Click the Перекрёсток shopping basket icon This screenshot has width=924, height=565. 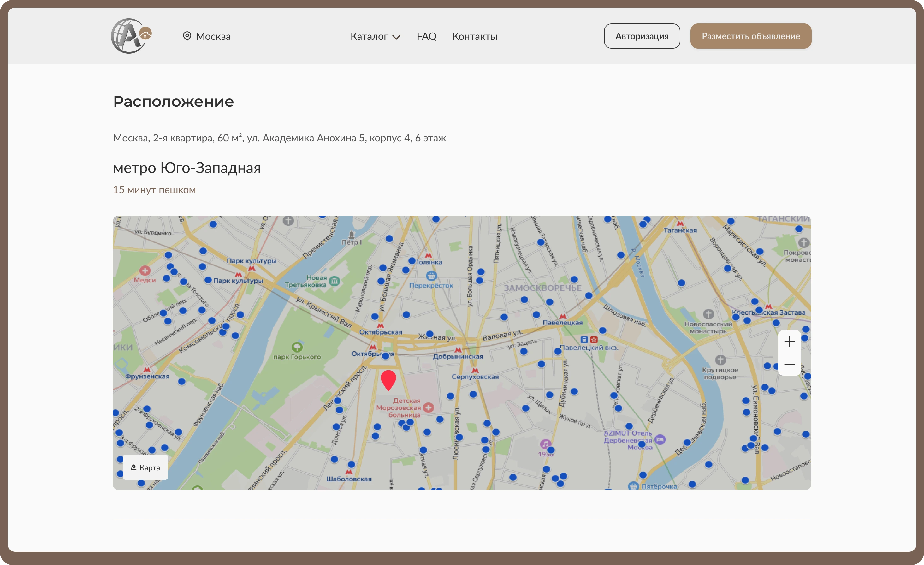click(x=431, y=276)
